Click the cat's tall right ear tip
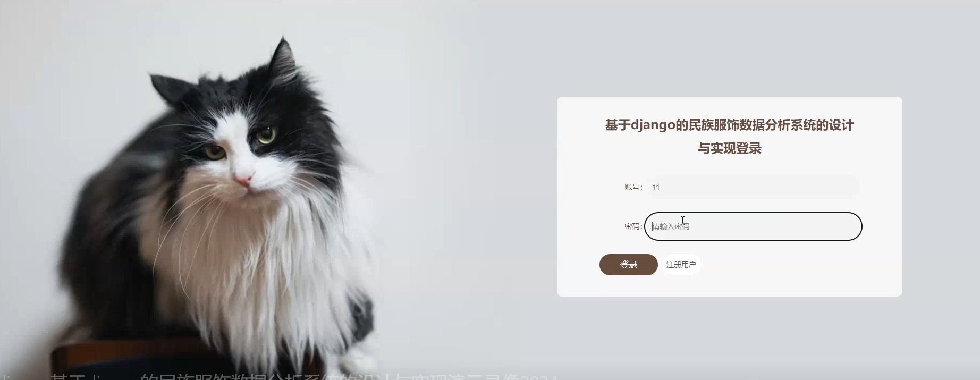Viewport: 980px width, 380px height. [x=282, y=43]
